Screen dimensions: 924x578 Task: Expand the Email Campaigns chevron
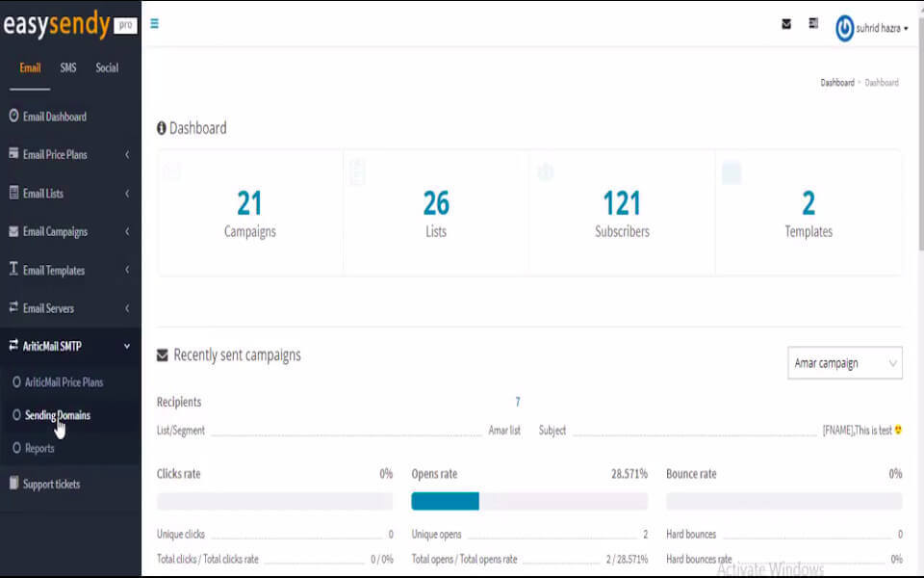coord(127,232)
